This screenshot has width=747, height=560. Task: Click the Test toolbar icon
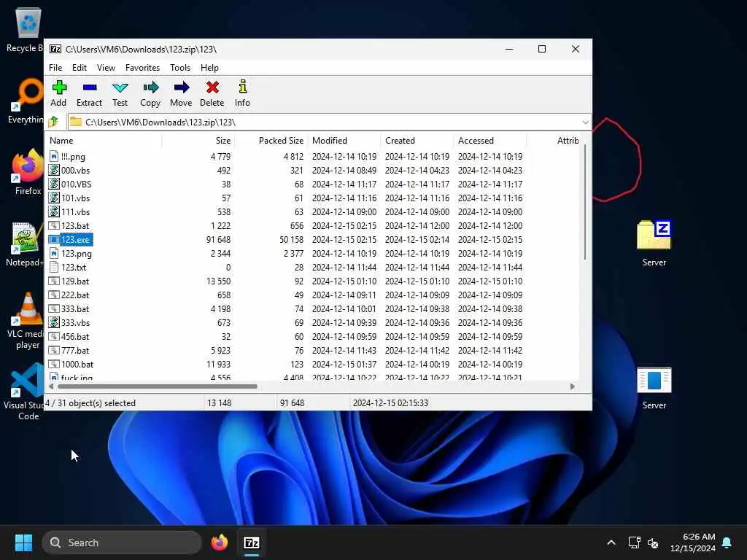coord(120,87)
